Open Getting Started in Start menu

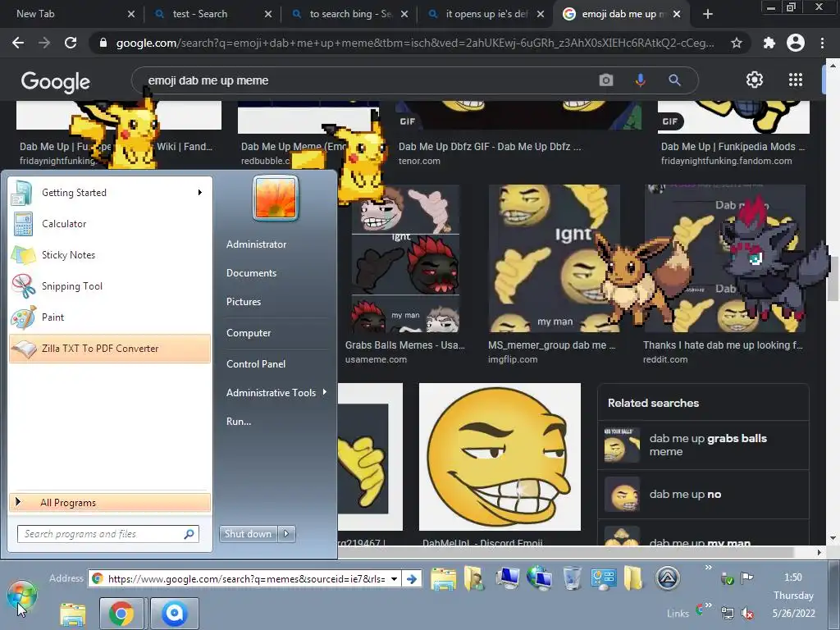[x=110, y=193]
